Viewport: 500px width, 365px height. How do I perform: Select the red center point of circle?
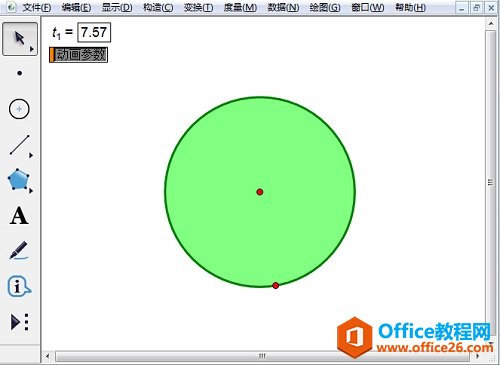(260, 192)
